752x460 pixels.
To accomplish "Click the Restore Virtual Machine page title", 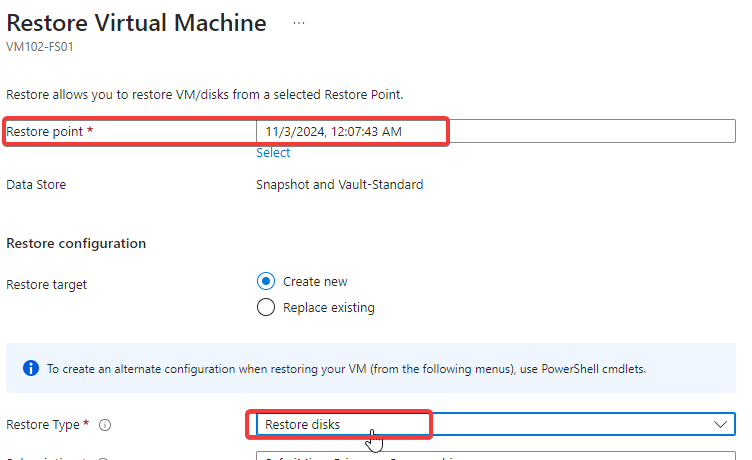I will (x=137, y=23).
